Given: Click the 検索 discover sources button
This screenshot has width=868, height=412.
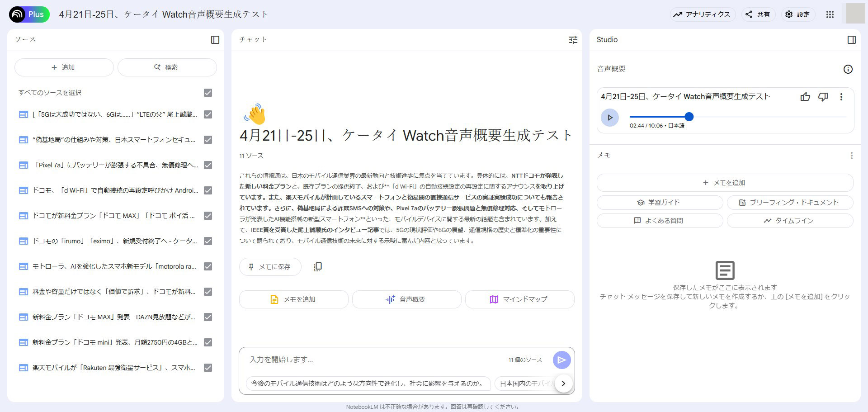Looking at the screenshot, I should [167, 67].
